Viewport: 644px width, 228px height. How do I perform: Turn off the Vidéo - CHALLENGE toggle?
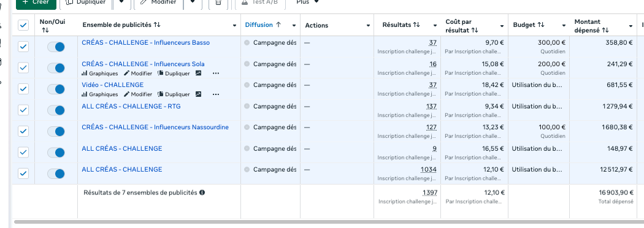point(56,89)
